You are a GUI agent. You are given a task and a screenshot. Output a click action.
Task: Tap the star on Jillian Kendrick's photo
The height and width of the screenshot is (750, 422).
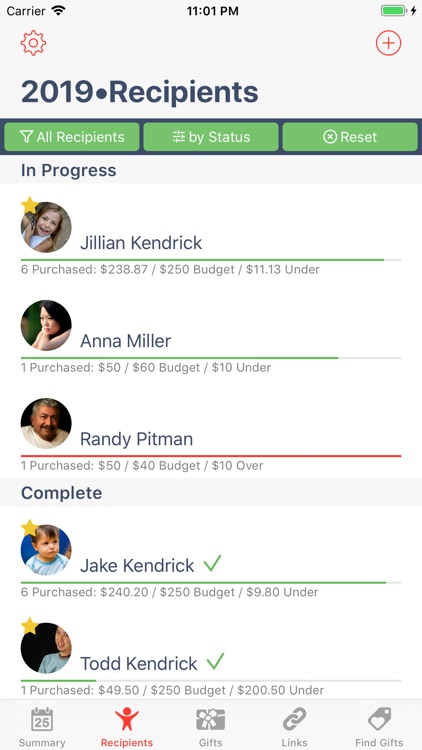pyautogui.click(x=30, y=205)
